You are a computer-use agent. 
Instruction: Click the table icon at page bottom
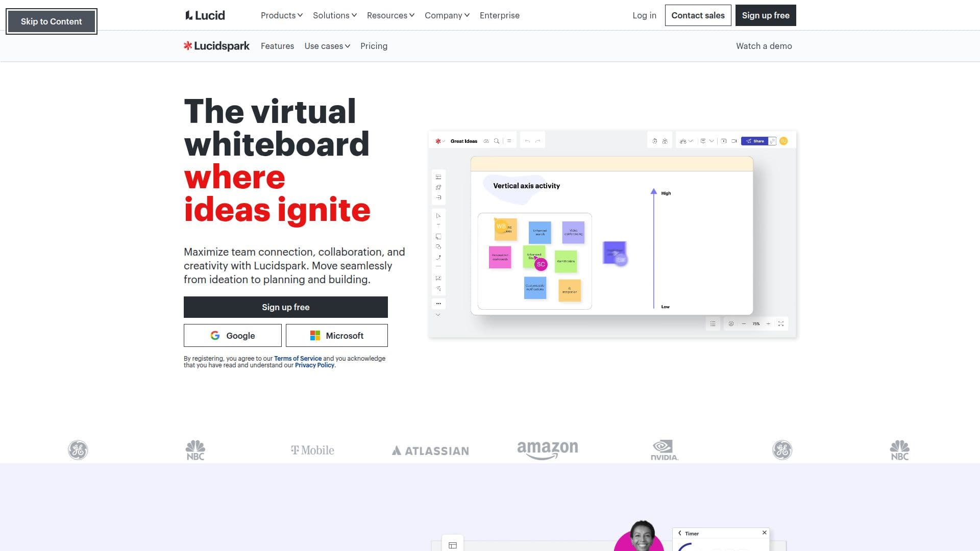coord(453,545)
